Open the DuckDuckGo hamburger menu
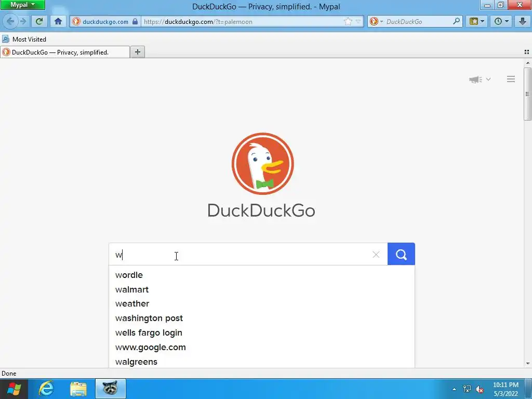This screenshot has width=532, height=399. (511, 79)
